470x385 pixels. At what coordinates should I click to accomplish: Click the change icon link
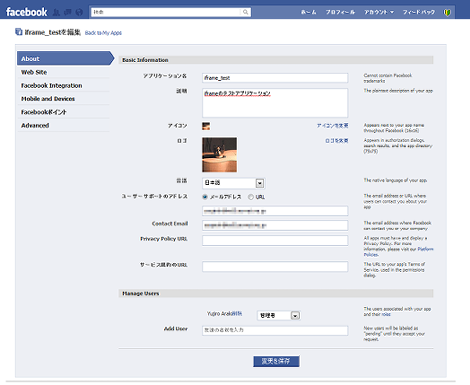point(332,125)
